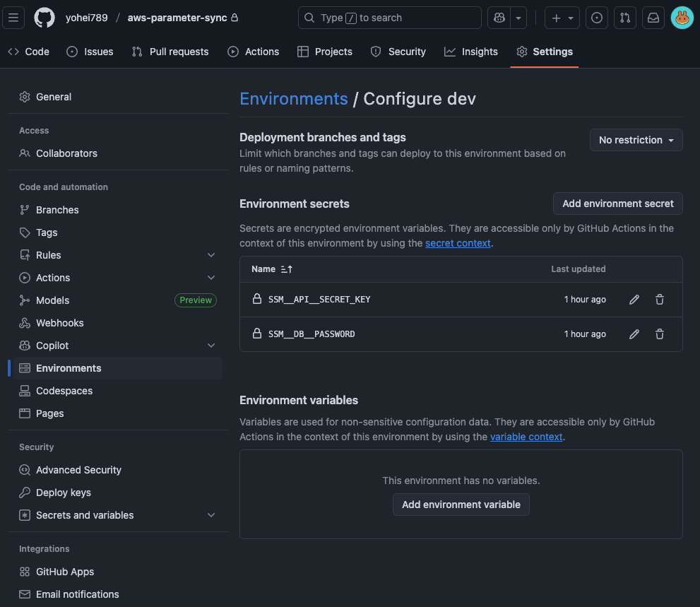700x607 pixels.
Task: Sort secrets by Name column
Action: [x=272, y=269]
